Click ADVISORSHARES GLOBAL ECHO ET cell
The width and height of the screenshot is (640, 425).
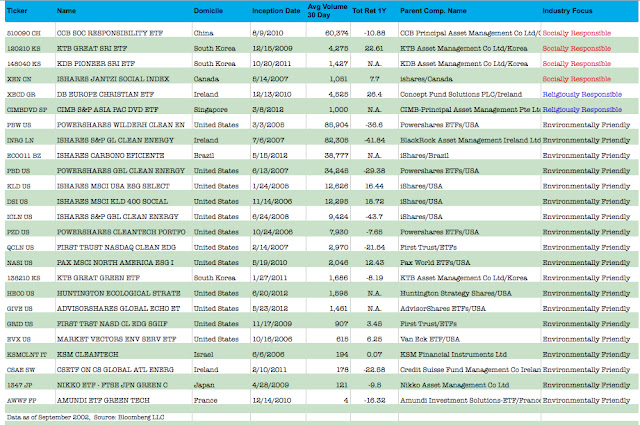point(118,309)
